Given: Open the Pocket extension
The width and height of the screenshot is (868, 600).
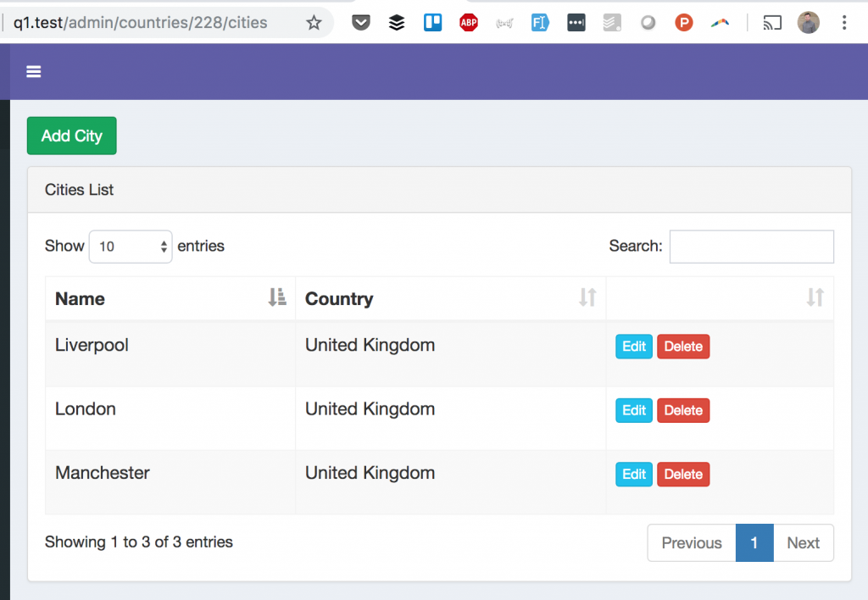Looking at the screenshot, I should click(x=360, y=22).
